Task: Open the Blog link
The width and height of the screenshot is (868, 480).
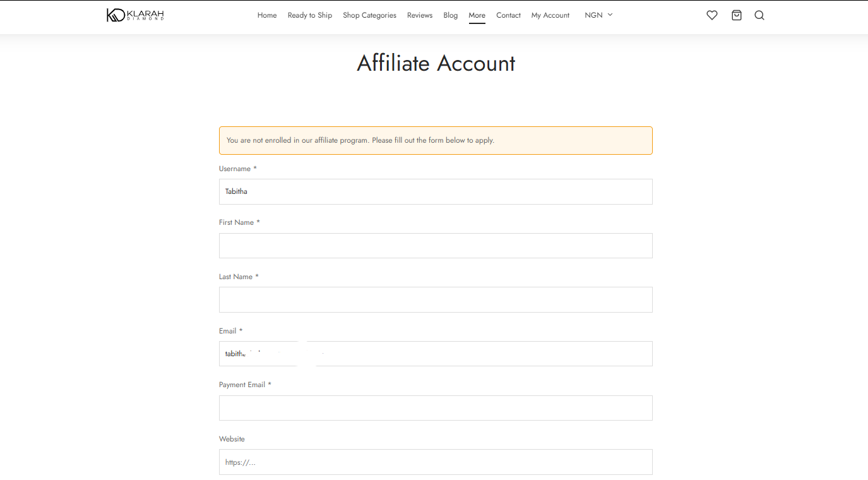Action: tap(450, 15)
